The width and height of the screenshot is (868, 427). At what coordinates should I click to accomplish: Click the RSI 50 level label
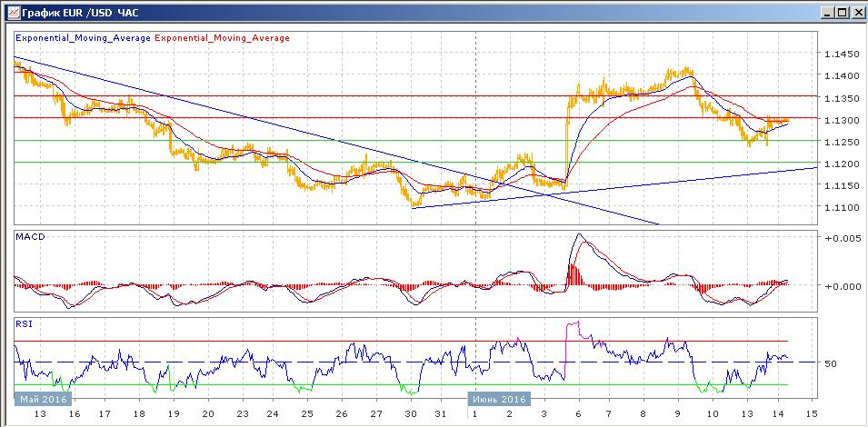(831, 363)
